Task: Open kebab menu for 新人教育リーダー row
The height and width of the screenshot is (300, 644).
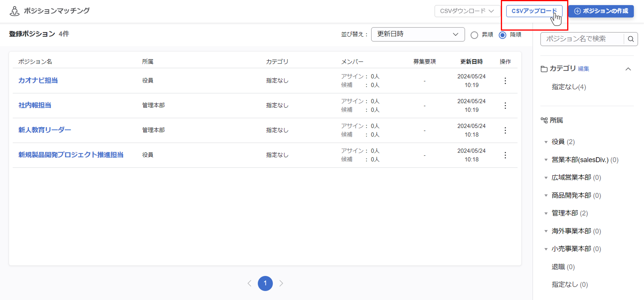Action: pyautogui.click(x=505, y=130)
